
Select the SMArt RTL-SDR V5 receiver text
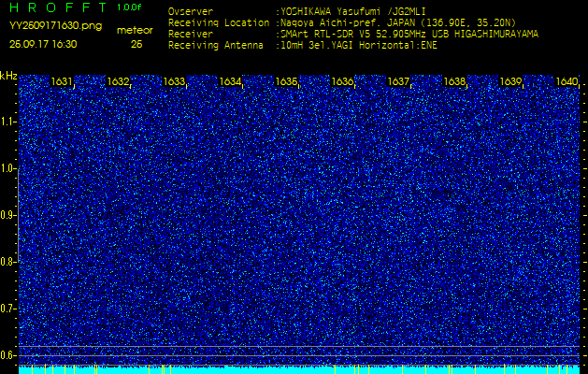tap(409, 35)
